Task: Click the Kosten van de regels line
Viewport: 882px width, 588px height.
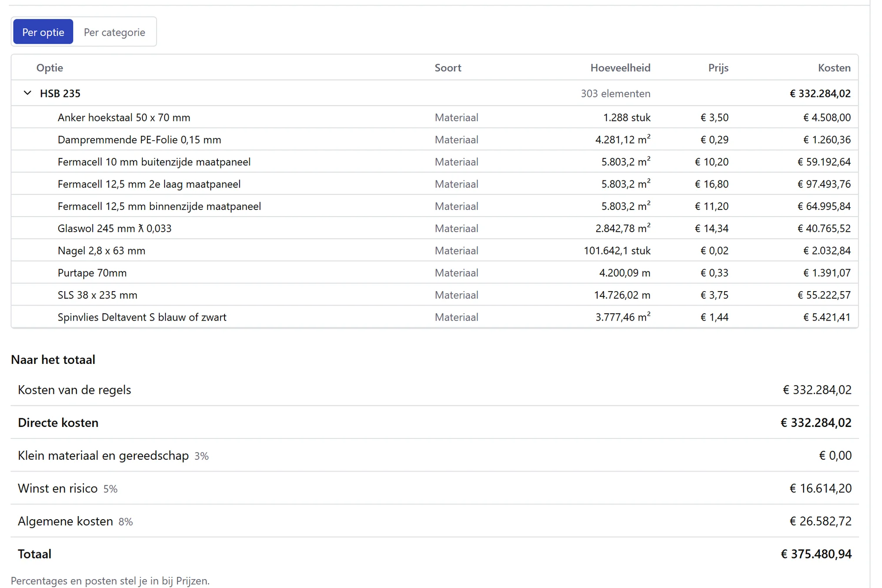Action: pyautogui.click(x=434, y=390)
